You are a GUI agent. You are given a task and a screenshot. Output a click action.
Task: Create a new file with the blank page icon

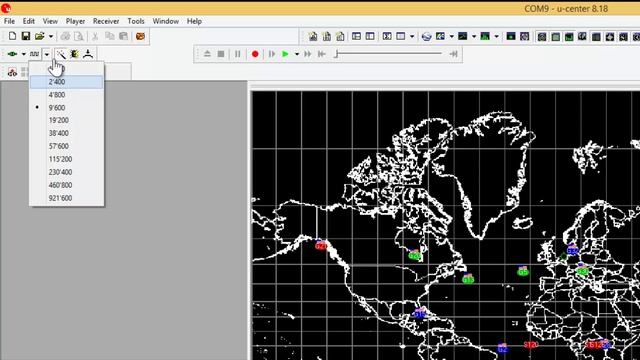tap(12, 36)
